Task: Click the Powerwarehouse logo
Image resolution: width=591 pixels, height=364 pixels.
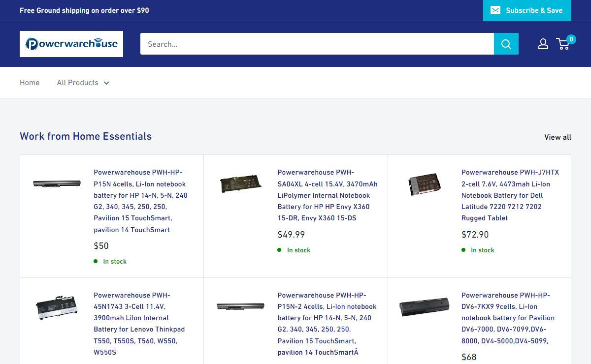Action: tap(71, 44)
